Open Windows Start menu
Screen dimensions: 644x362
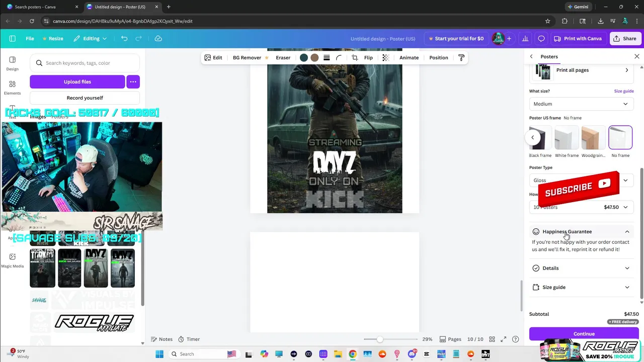click(159, 354)
